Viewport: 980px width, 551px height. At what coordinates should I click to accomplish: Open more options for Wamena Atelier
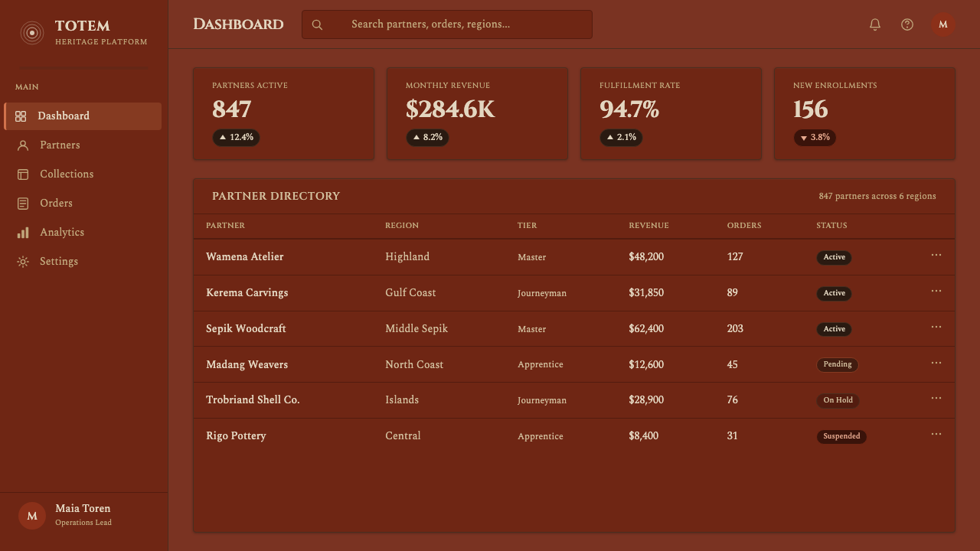(936, 255)
